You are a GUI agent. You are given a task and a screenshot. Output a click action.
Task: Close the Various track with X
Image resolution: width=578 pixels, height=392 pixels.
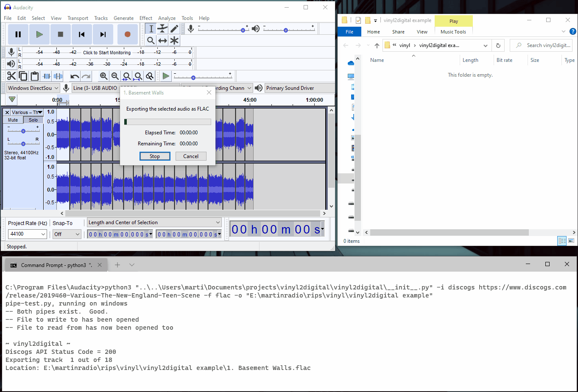click(7, 112)
